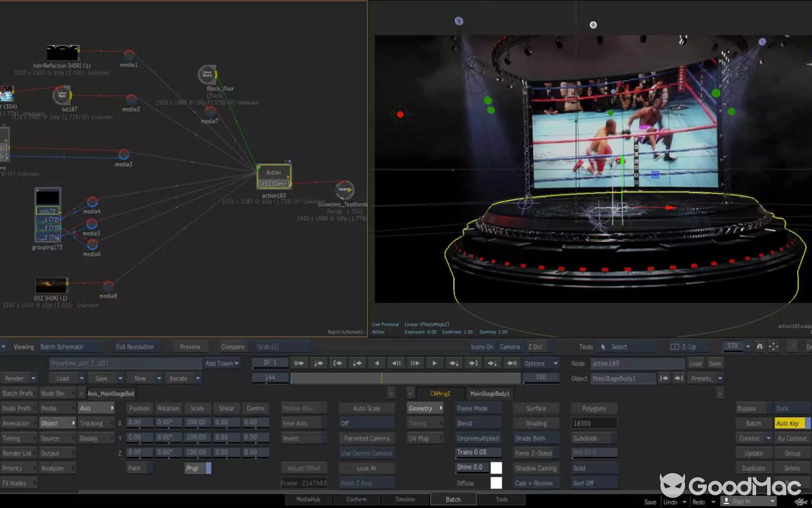Click the white Shine color swatch
The image size is (812, 508).
(495, 468)
